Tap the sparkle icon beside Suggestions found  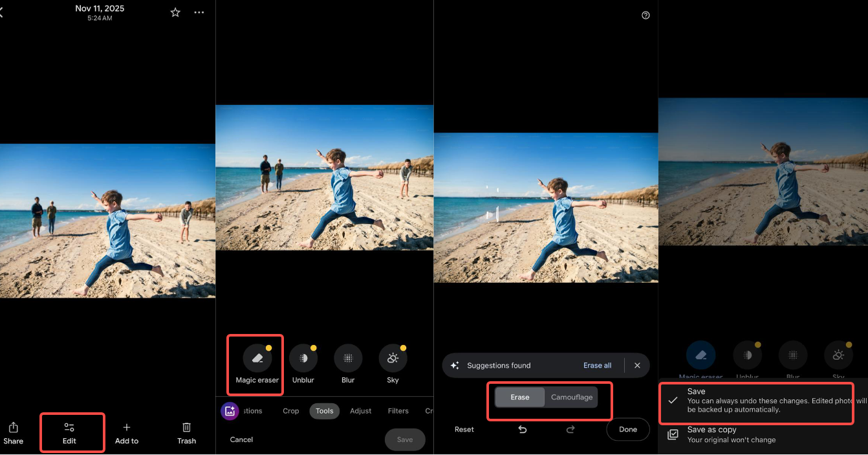click(x=455, y=366)
